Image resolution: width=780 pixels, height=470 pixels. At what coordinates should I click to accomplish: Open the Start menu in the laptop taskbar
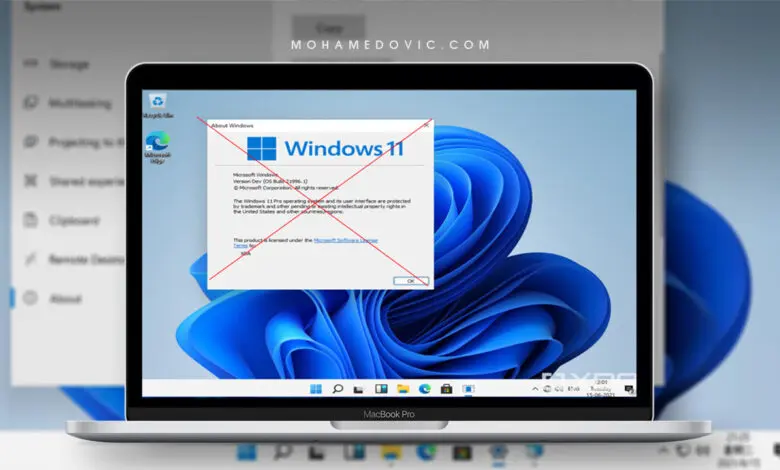pyautogui.click(x=316, y=388)
